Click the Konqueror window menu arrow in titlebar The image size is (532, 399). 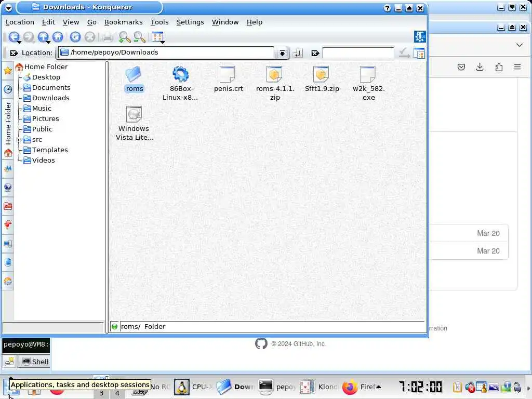8,7
